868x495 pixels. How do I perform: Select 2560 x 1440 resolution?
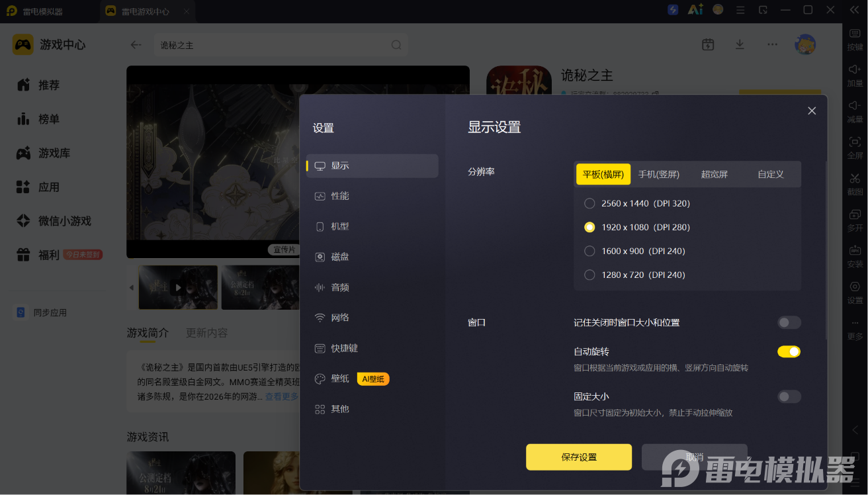[x=637, y=203]
